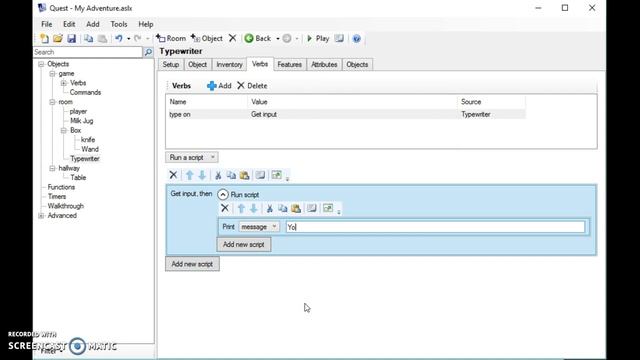This screenshot has height=360, width=640.
Task: Delete the selected script in the outer script toolbar
Action: click(173, 175)
